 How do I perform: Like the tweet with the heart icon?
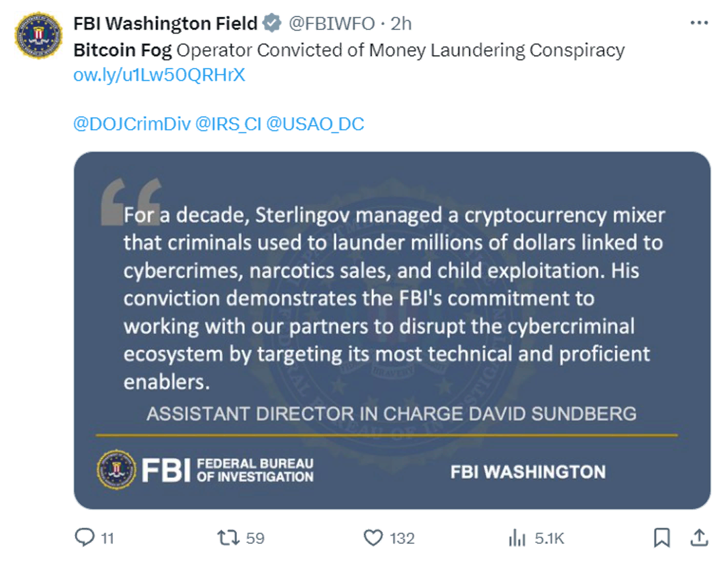(373, 538)
